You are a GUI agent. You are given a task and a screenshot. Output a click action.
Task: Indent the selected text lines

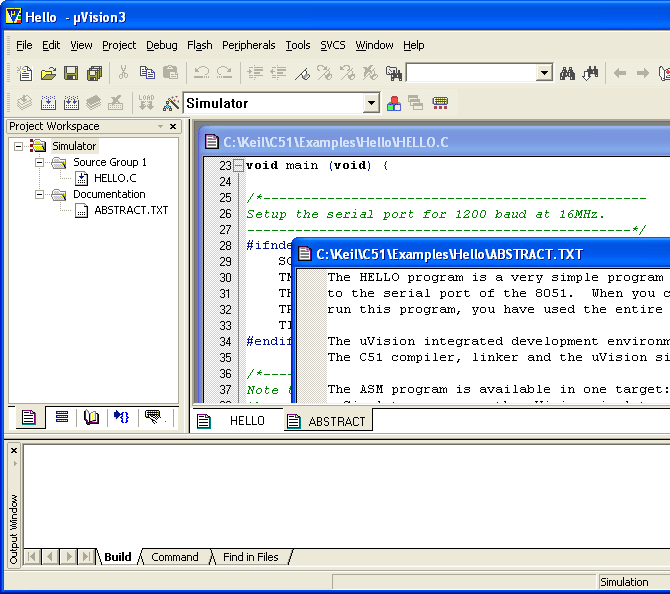255,73
